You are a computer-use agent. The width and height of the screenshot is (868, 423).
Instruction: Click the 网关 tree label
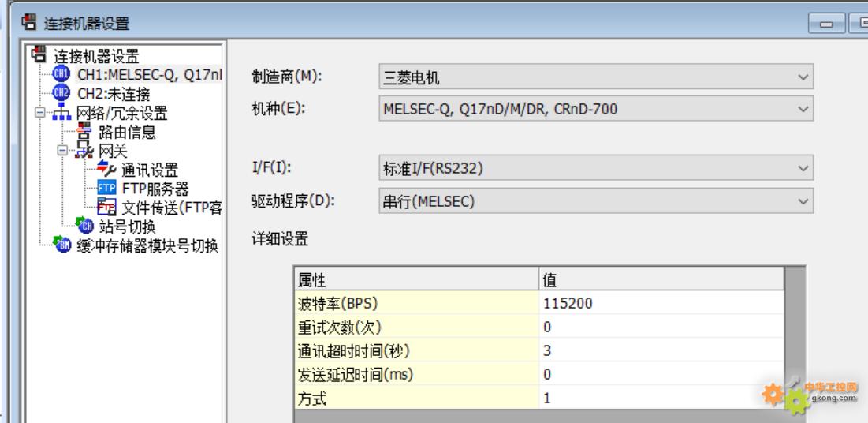click(113, 151)
